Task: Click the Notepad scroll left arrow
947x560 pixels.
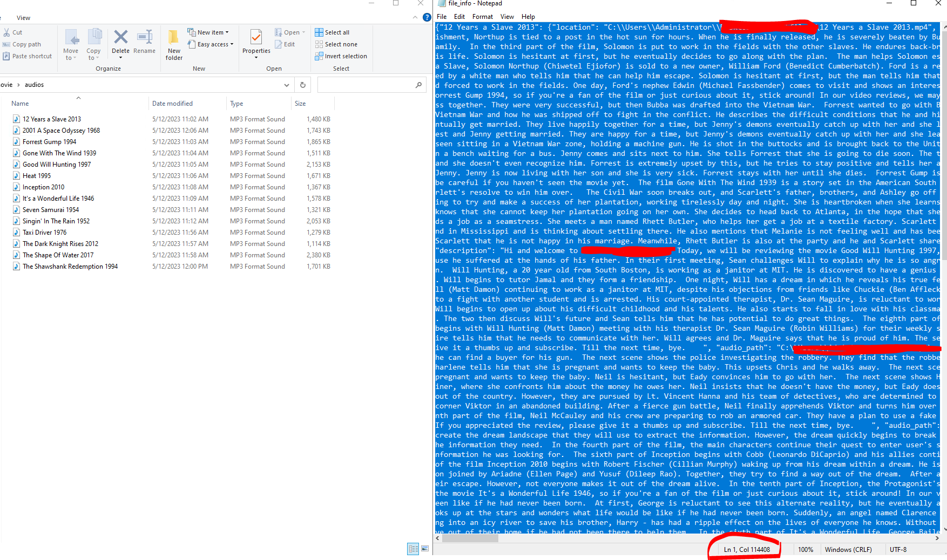Action: (438, 538)
